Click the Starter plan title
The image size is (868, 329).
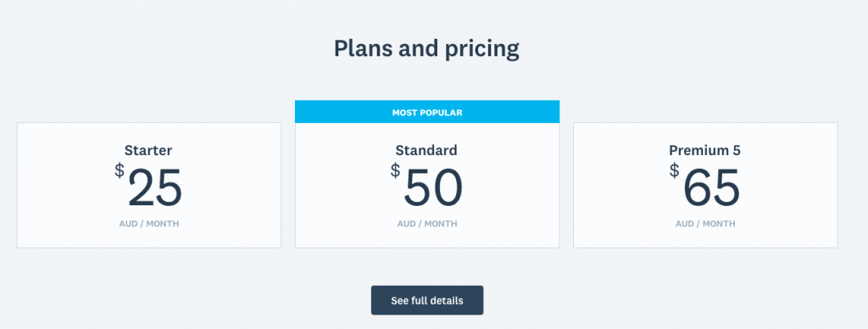[x=148, y=150]
